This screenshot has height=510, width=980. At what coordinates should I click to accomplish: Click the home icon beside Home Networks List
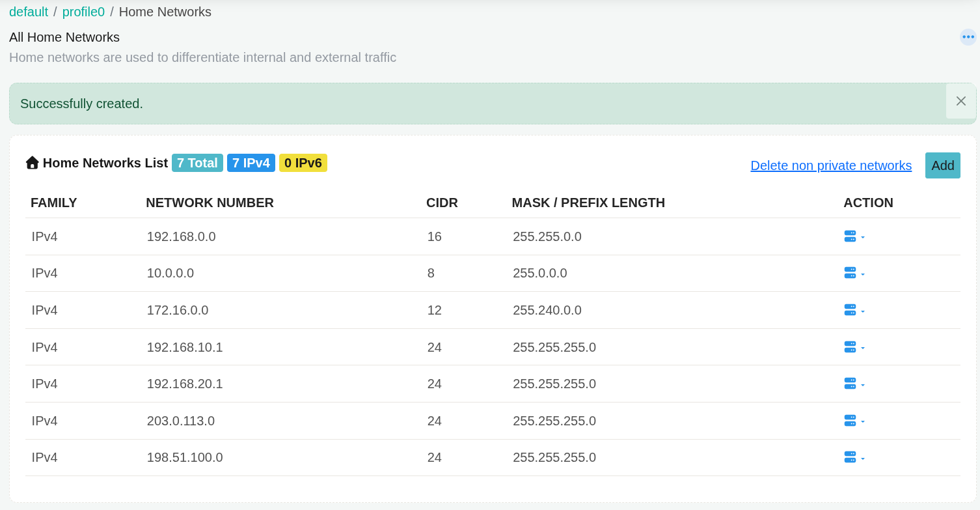point(33,163)
